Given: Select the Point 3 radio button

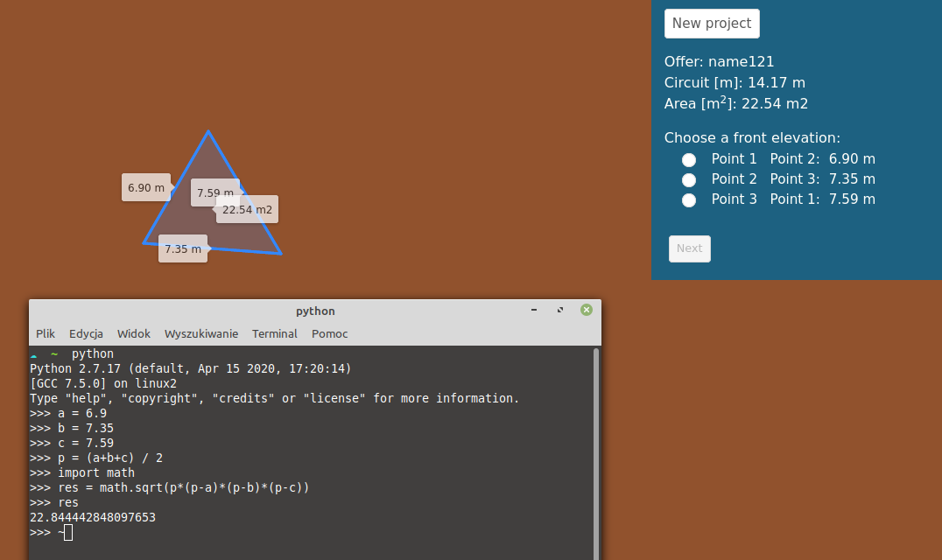Looking at the screenshot, I should tap(689, 199).
